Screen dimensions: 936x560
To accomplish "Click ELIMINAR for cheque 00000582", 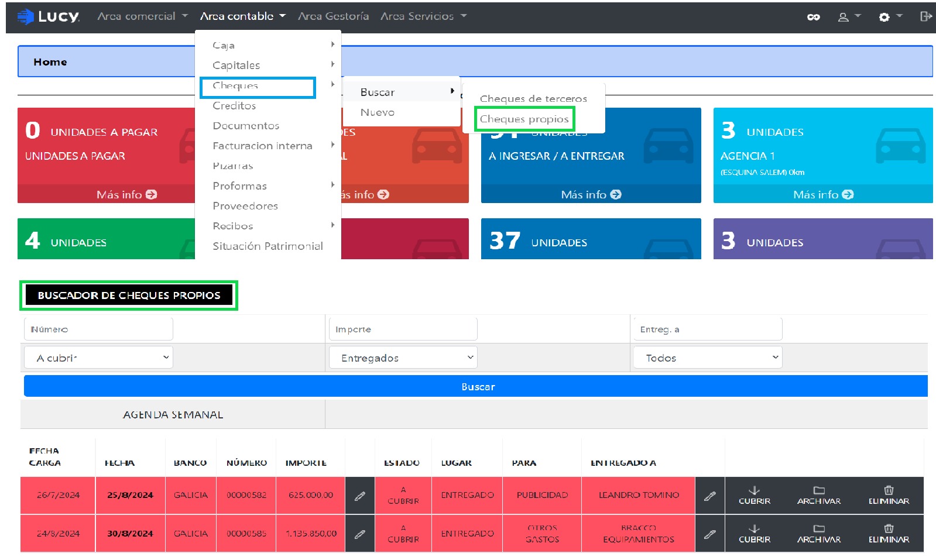I will point(889,495).
